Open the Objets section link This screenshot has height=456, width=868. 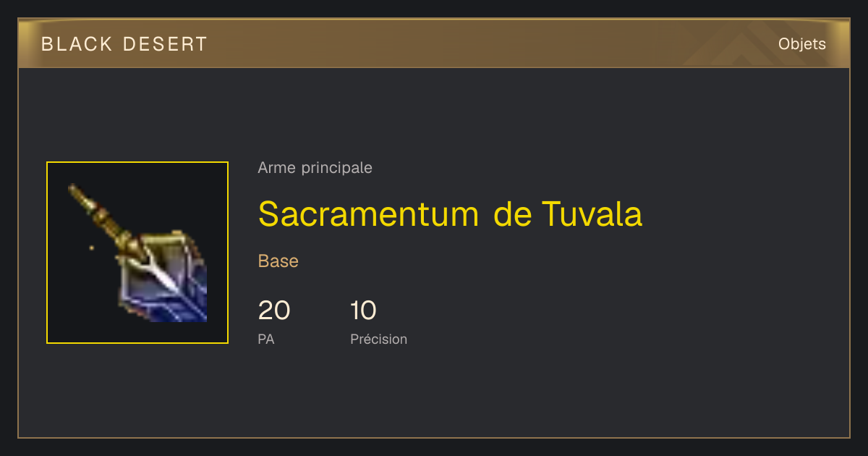[x=801, y=44]
